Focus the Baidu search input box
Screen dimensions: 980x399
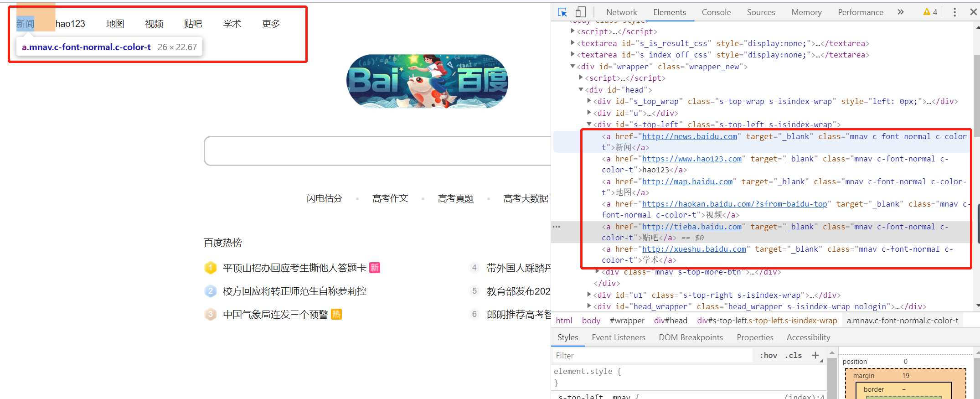coord(377,151)
